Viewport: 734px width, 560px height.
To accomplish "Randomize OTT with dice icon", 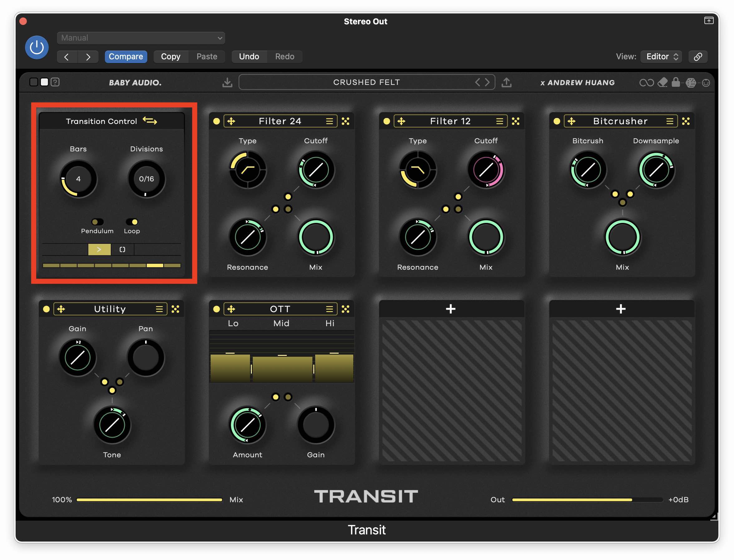I will point(345,309).
